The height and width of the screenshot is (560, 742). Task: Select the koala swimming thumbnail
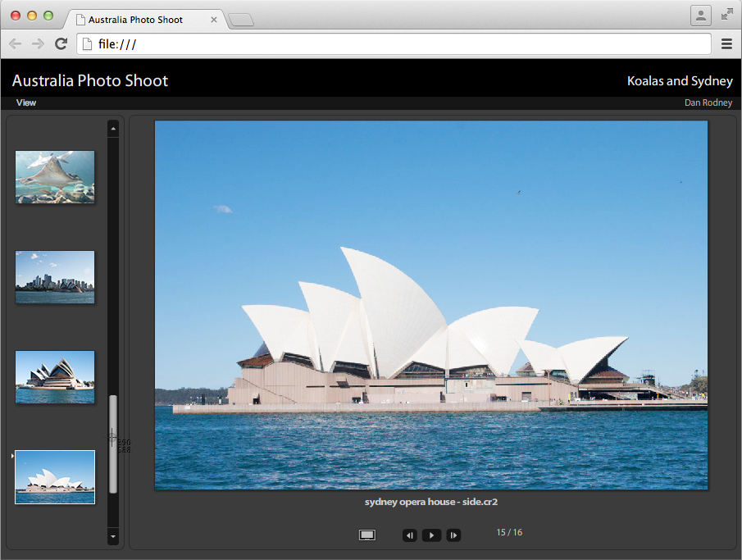coord(54,176)
